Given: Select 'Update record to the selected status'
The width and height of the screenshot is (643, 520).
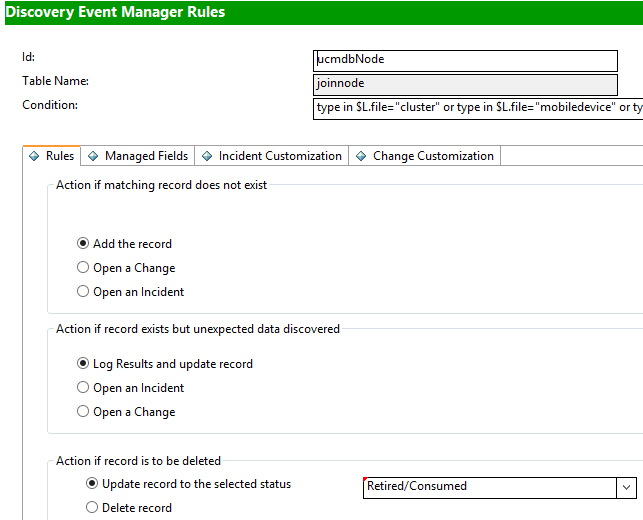Looking at the screenshot, I should pos(92,484).
